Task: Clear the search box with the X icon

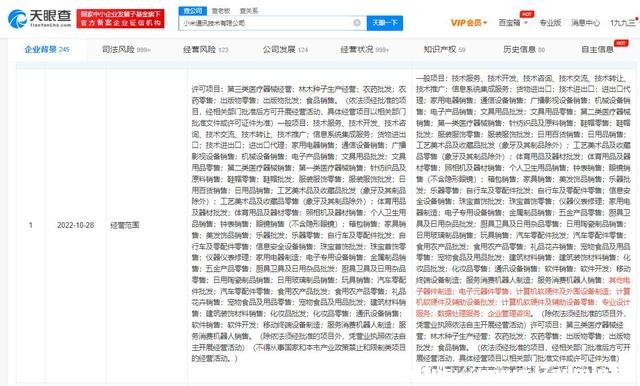Action: (357, 23)
